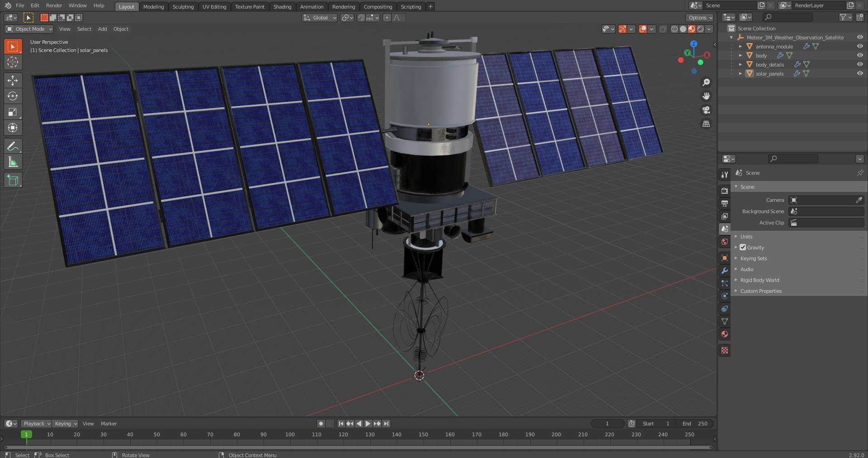Expand the Rigid Body World panel
The width and height of the screenshot is (868, 458).
(759, 280)
